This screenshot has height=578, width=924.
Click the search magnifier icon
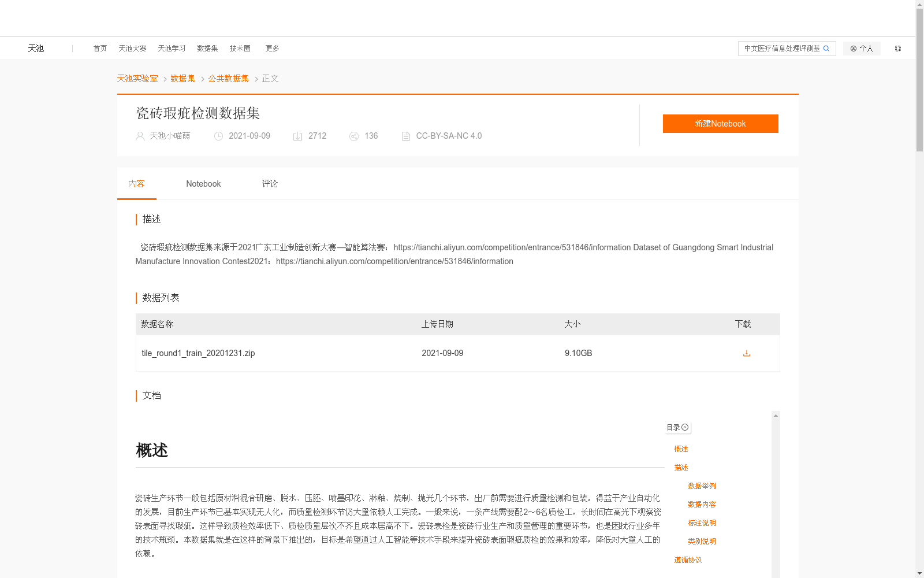tap(826, 49)
